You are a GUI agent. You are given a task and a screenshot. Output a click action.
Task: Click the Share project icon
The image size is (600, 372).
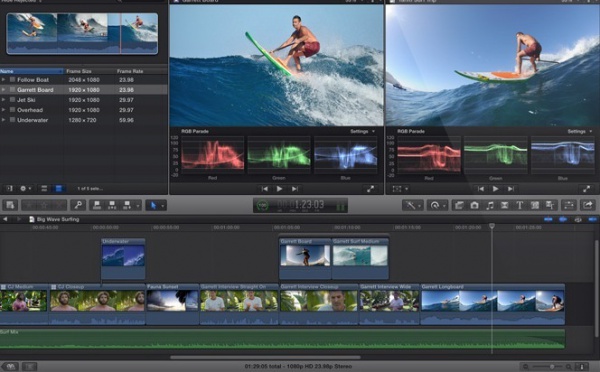coord(588,206)
